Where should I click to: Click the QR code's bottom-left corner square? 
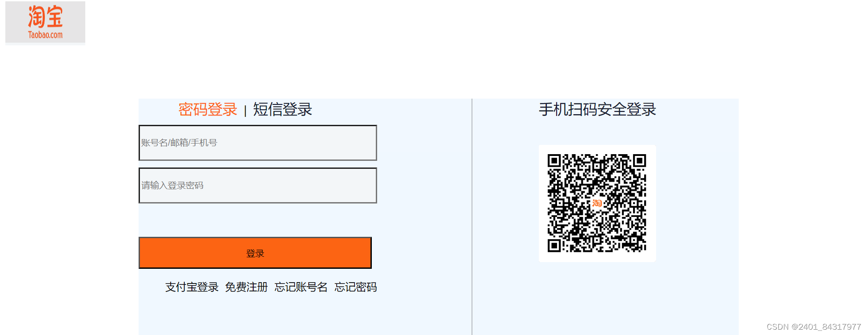pyautogui.click(x=554, y=246)
